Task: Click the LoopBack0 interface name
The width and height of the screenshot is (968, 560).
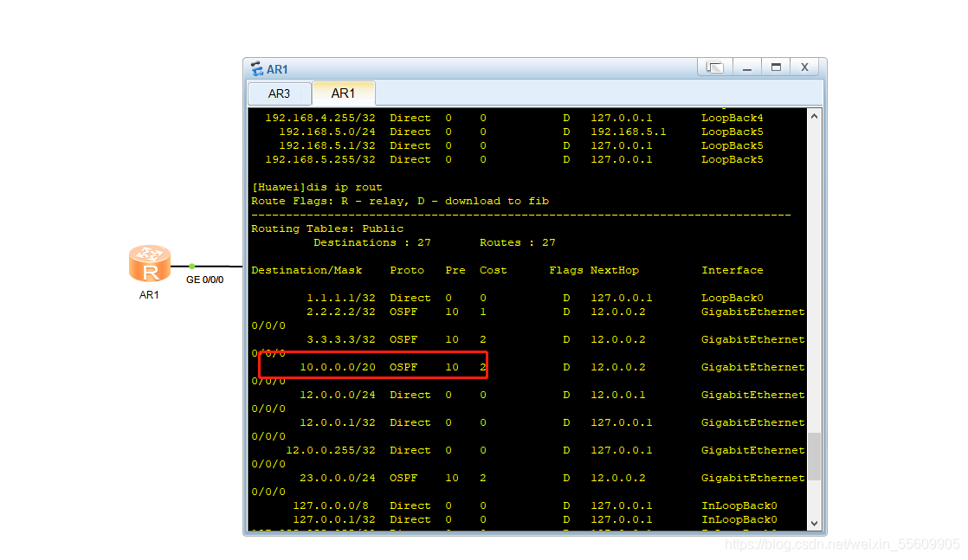Action: (732, 298)
